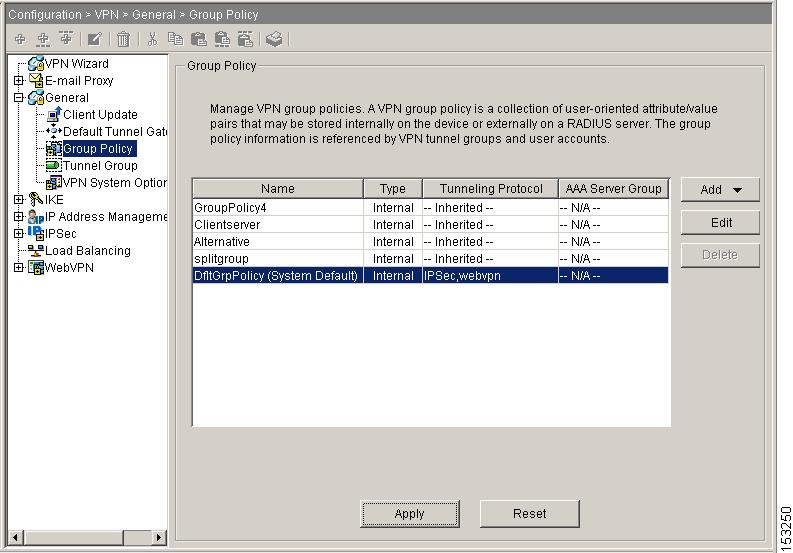Click the VPN Wizard tree icon
This screenshot has height=553, width=793.
coord(35,64)
